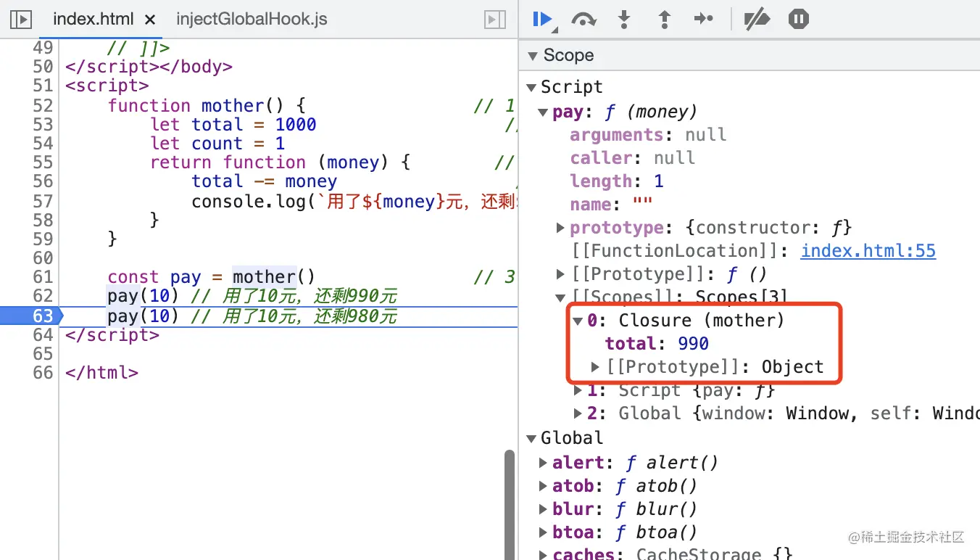Step over next function call
Screen dimensions: 980x560
[x=584, y=20]
